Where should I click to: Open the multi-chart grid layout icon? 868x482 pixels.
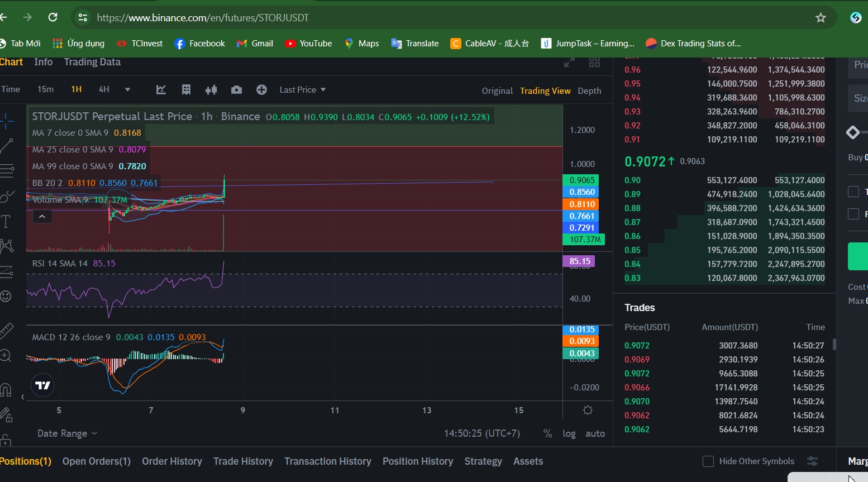[x=594, y=62]
